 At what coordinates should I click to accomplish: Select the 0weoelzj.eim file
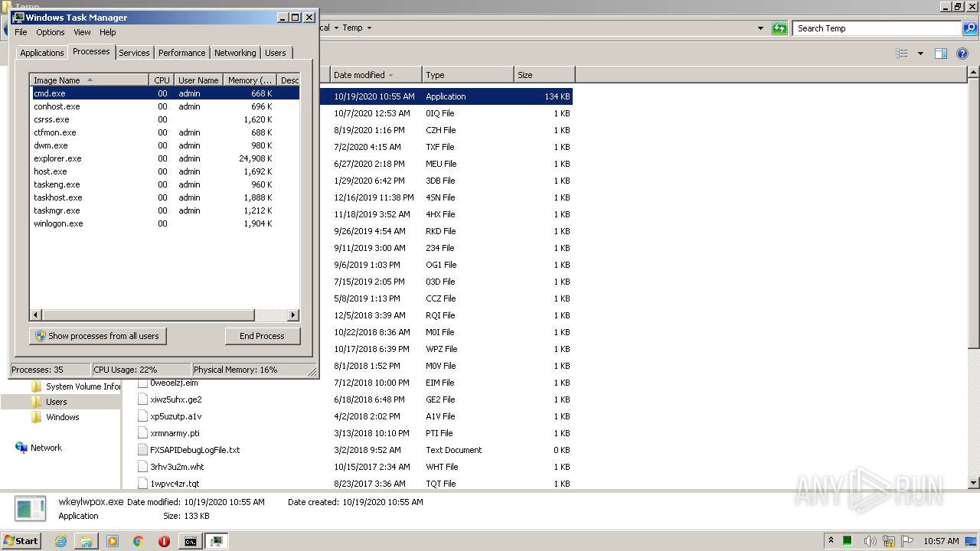tap(174, 383)
